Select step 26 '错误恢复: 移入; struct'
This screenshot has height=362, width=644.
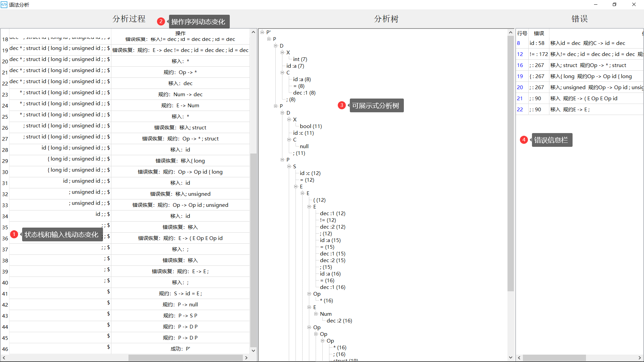[x=180, y=127]
